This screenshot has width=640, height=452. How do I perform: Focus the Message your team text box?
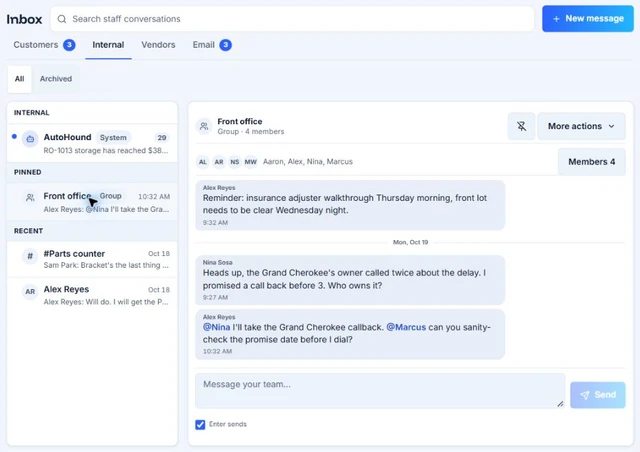pos(380,391)
